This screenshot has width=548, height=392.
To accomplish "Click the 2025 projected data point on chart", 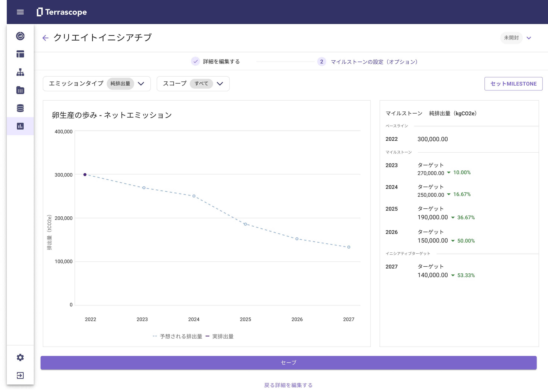I will (x=245, y=224).
